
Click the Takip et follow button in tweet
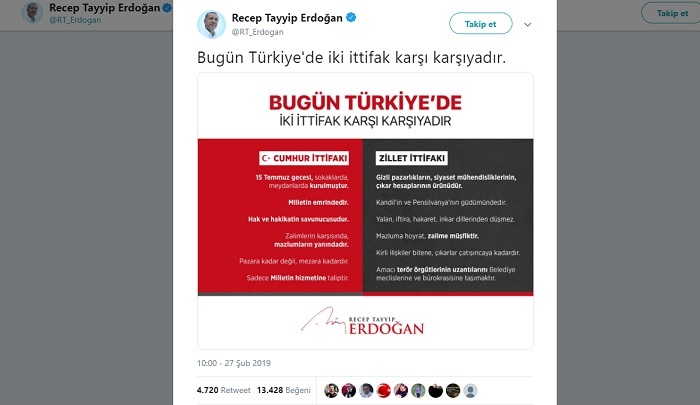coord(480,24)
